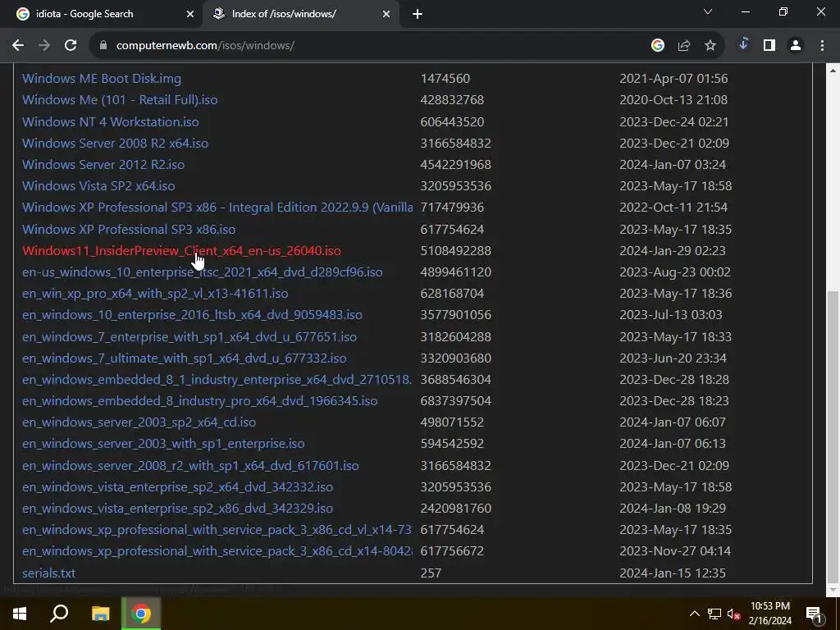Viewport: 840px width, 630px height.
Task: Open the network status tray icon
Action: point(714,614)
